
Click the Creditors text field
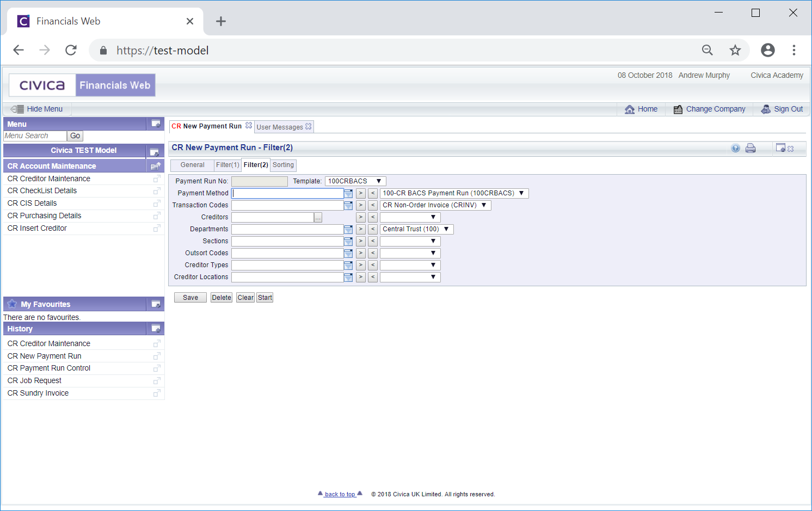273,217
